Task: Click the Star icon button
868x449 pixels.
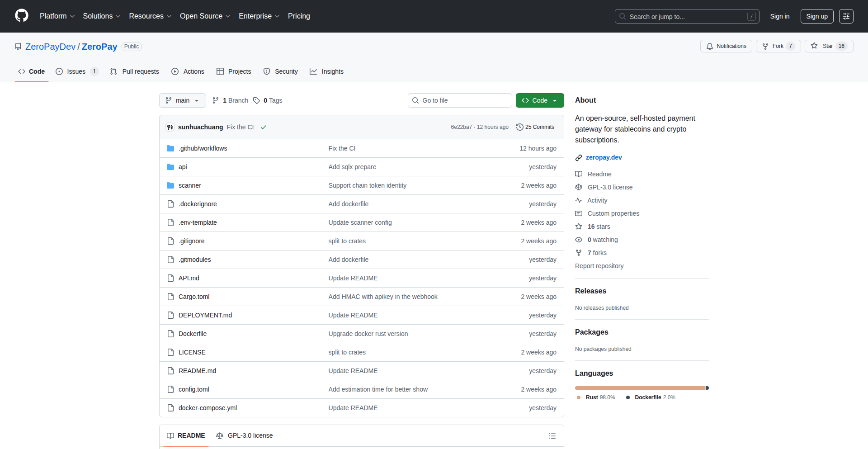Action: coord(814,46)
